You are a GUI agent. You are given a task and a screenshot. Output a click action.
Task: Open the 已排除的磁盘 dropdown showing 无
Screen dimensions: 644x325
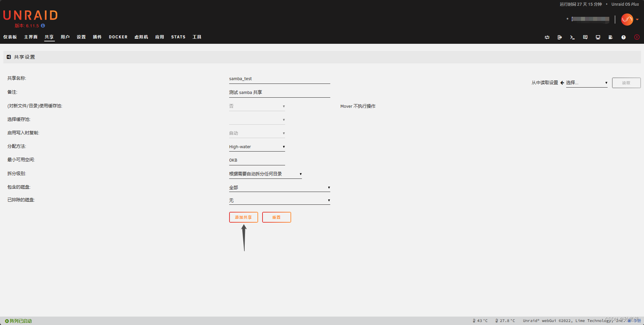pos(279,200)
